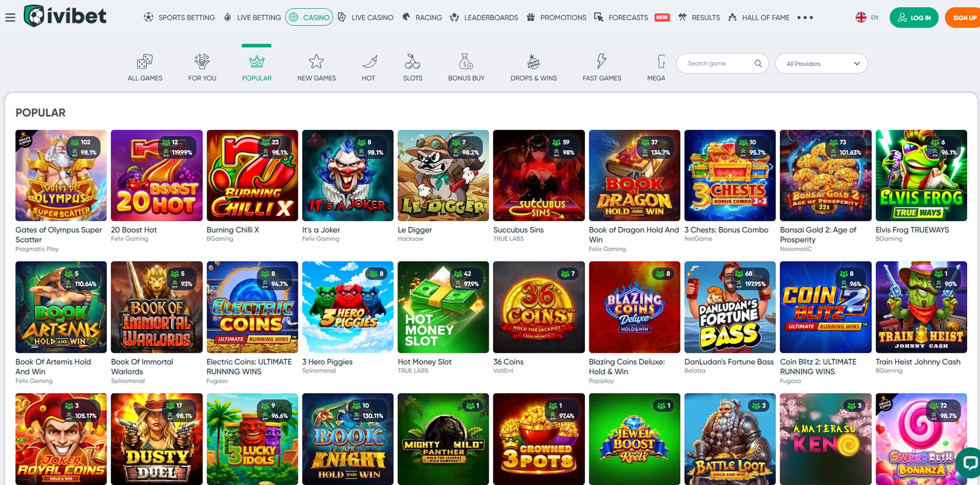Expand more navigation options (three dots)
The image size is (980, 485).
pyautogui.click(x=805, y=18)
